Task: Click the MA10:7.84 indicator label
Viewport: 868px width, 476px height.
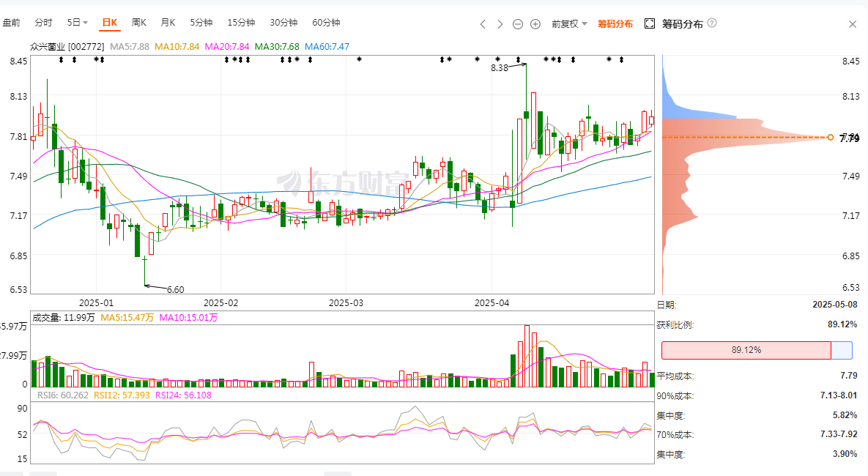Action: [177, 46]
